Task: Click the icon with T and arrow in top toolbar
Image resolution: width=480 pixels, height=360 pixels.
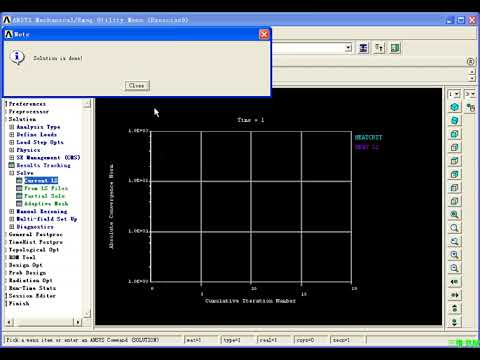Action: coord(379,48)
